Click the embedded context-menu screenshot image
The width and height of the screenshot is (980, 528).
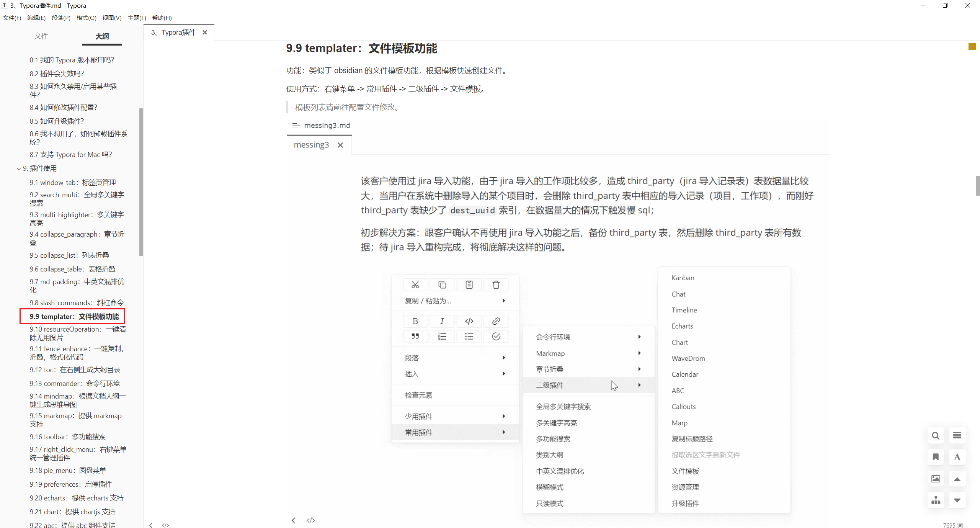559,323
